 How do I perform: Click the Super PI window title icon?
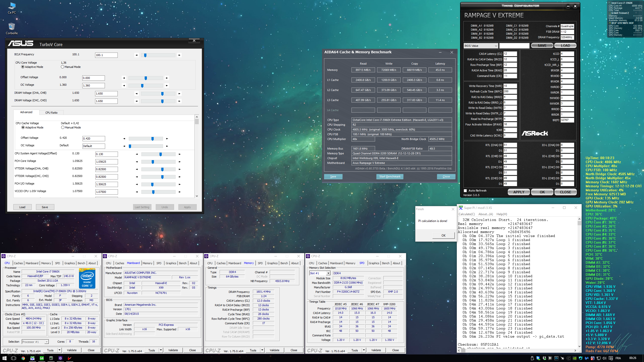click(x=461, y=208)
